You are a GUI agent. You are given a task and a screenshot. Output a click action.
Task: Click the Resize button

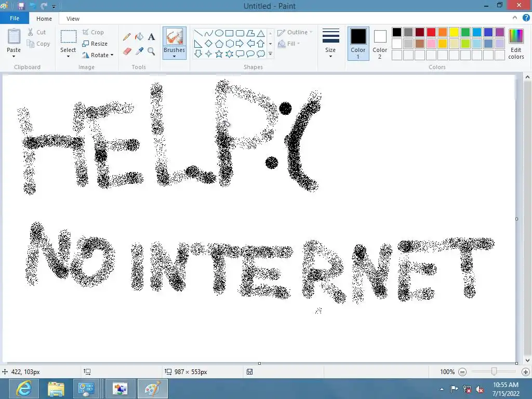coord(95,44)
